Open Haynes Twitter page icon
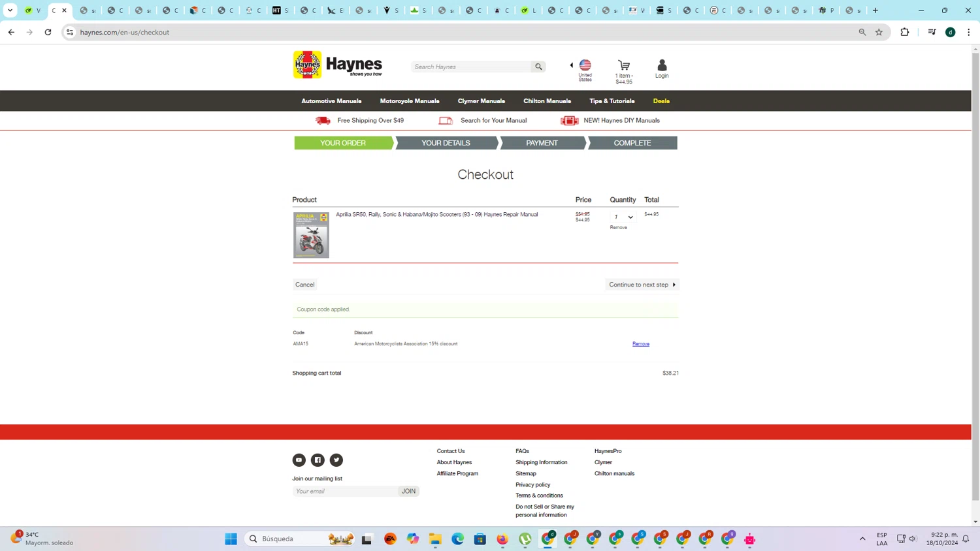 (x=336, y=460)
